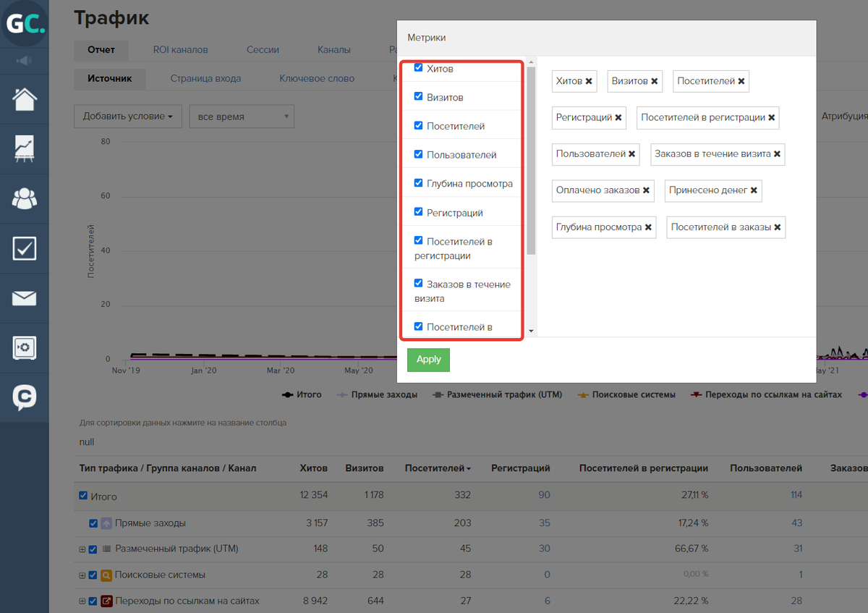Sort table by Регистраций column
868x613 pixels.
pos(521,468)
